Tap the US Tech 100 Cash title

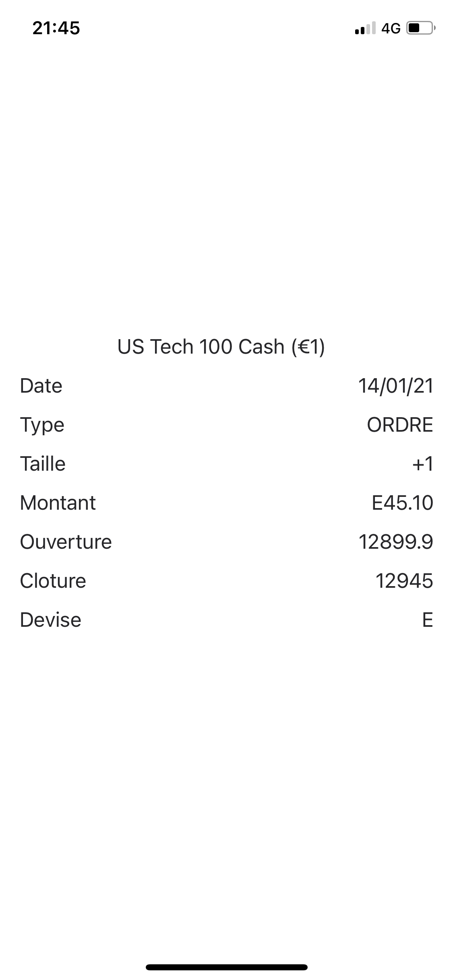221,346
